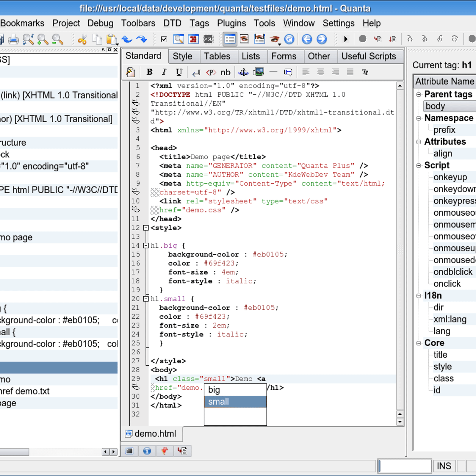Collapse the Script group
The width and height of the screenshot is (476, 476).
coord(419,166)
